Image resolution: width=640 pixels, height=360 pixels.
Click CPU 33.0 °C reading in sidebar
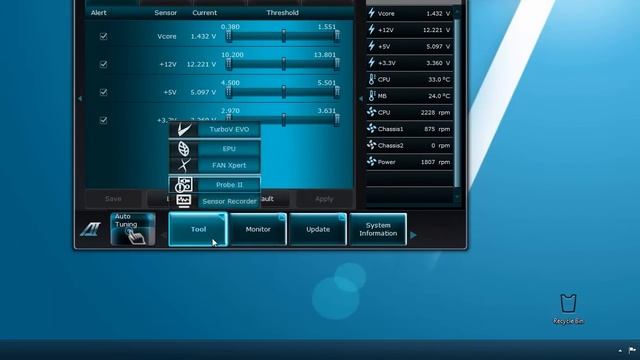(x=439, y=80)
